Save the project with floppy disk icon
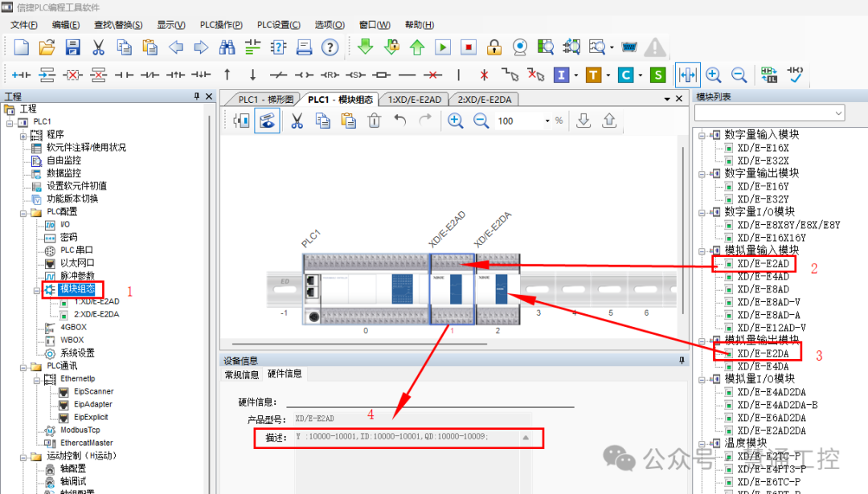 [x=72, y=47]
